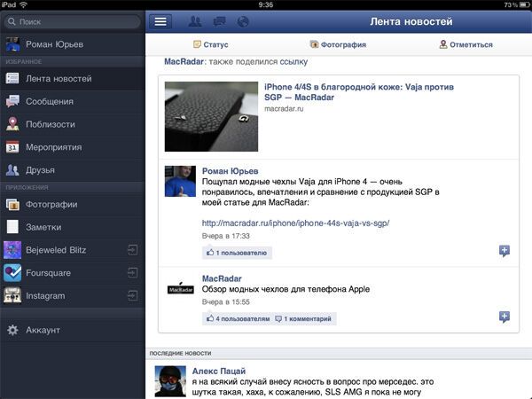Click the Лента новостей newspaper icon
The height and width of the screenshot is (399, 532).
tap(12, 78)
